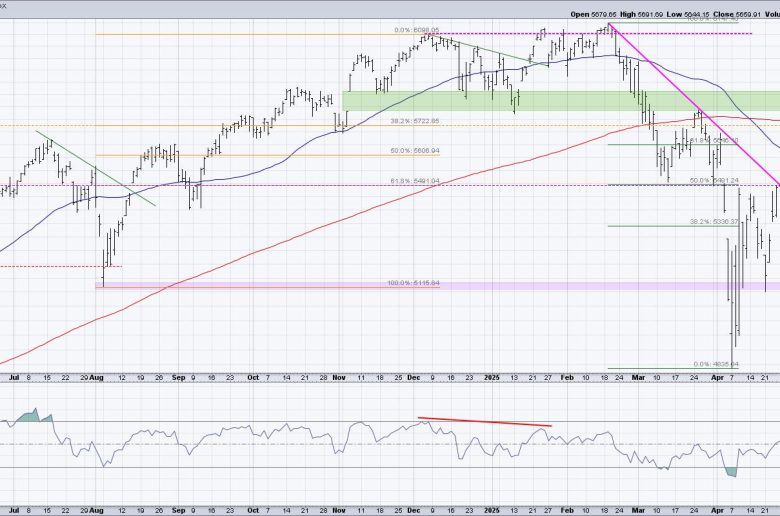Click the Nov label on upper date axis
The height and width of the screenshot is (516, 780).
click(x=339, y=378)
